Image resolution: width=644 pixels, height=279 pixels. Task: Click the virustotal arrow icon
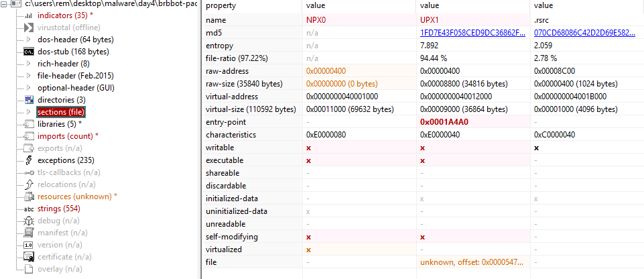(28, 27)
